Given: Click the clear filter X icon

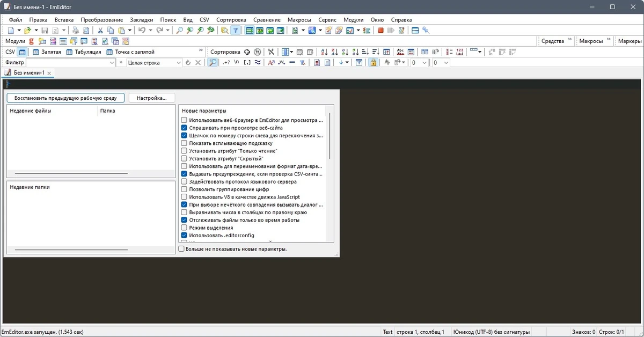Looking at the screenshot, I should click(198, 63).
